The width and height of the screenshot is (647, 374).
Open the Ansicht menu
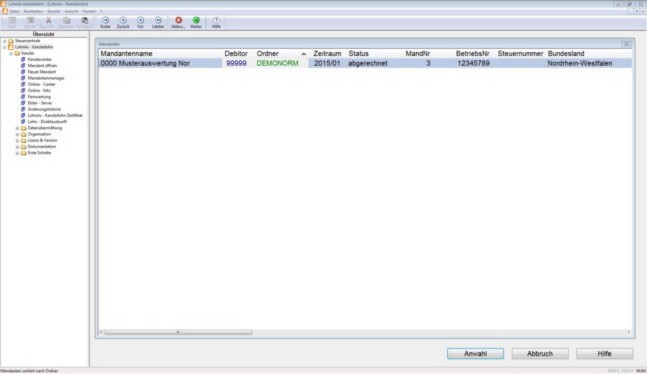[x=71, y=12]
